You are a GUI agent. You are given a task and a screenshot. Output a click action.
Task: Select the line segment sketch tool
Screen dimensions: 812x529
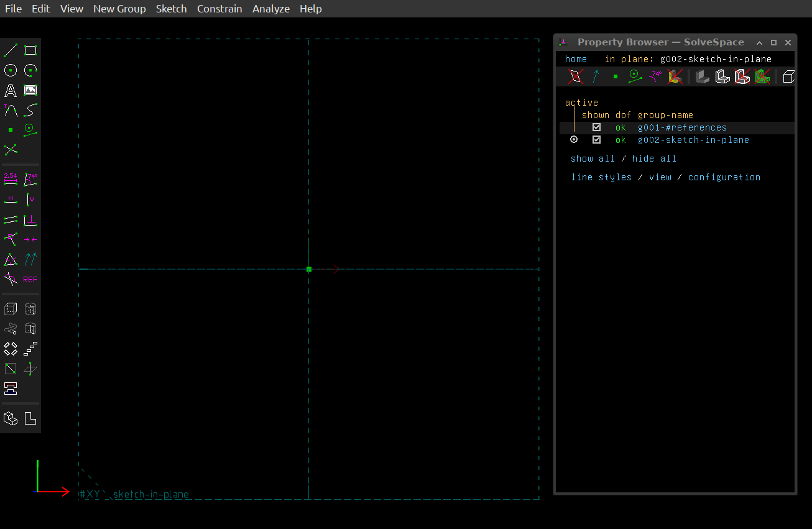click(x=11, y=50)
